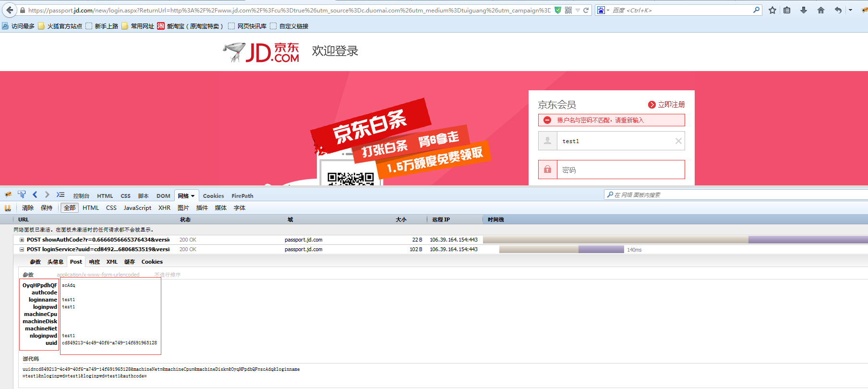The image size is (868, 389).
Task: Click the JD.COM logo
Action: (261, 52)
